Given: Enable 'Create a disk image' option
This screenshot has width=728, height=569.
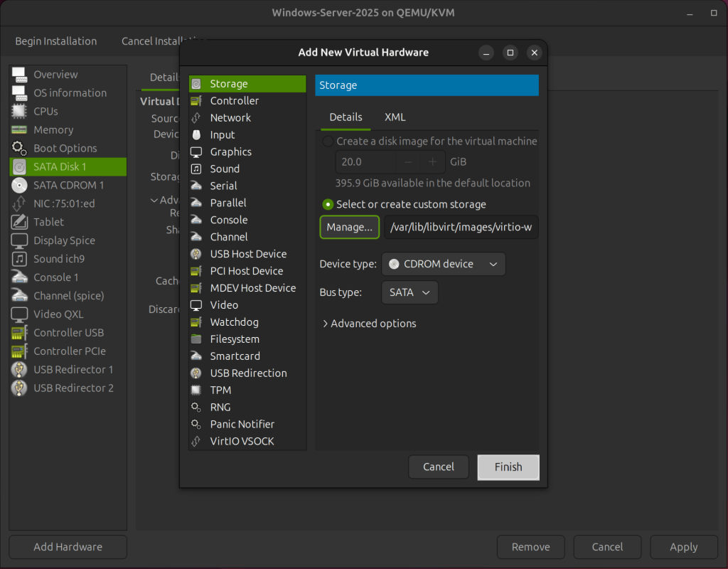Looking at the screenshot, I should point(327,141).
